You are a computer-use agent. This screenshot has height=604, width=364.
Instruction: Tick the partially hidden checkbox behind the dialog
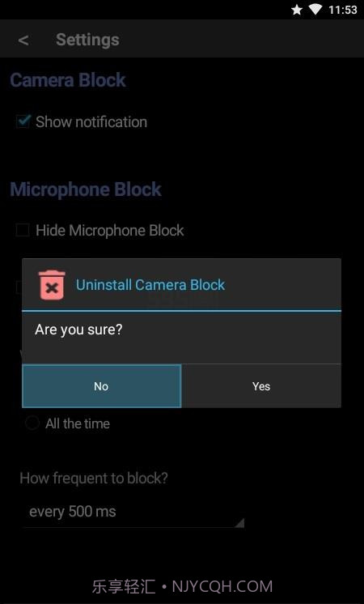(x=19, y=287)
